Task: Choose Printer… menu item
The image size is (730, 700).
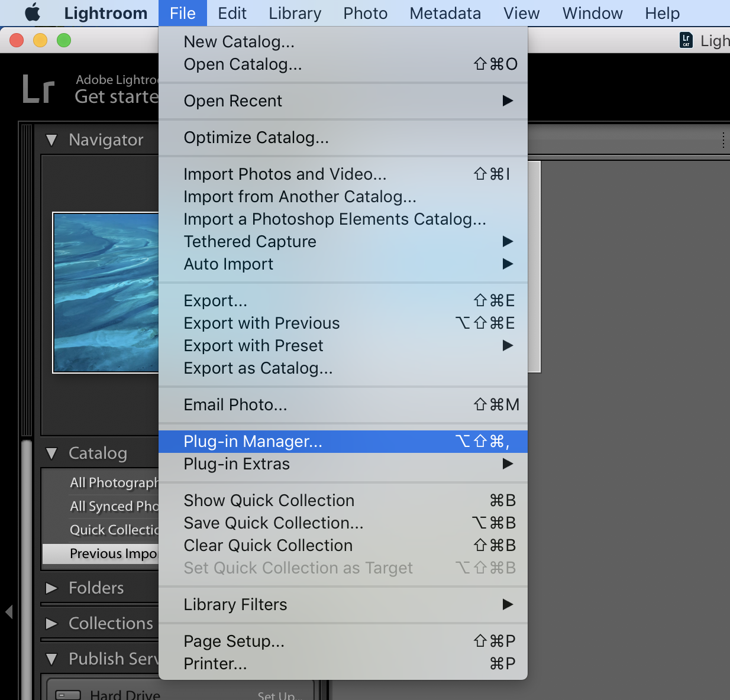Action: click(343, 664)
